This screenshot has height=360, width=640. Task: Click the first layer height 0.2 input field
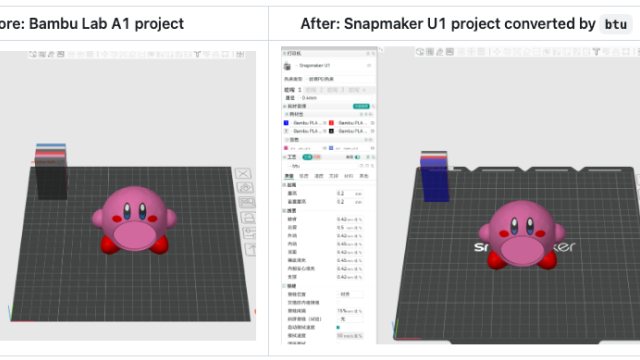click(350, 202)
